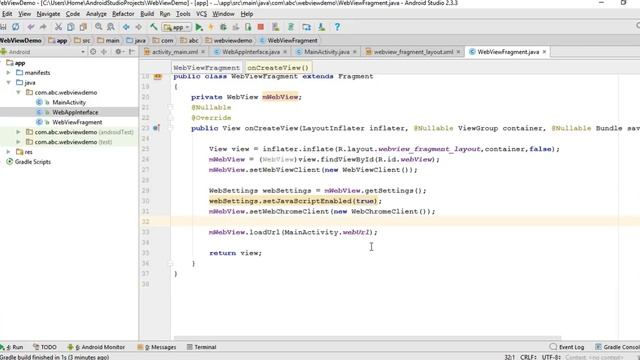Click the Find magnifier icon
Screen dimensions: 640x360
pos(98,27)
